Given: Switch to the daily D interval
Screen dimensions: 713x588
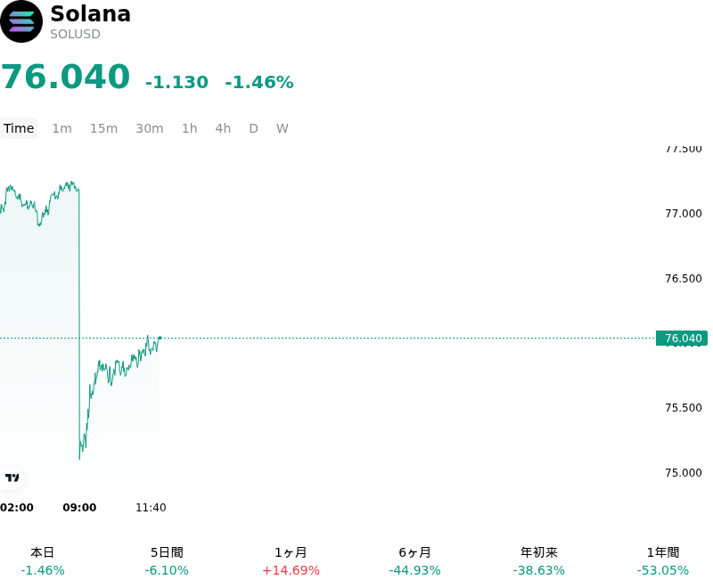Looking at the screenshot, I should [253, 128].
